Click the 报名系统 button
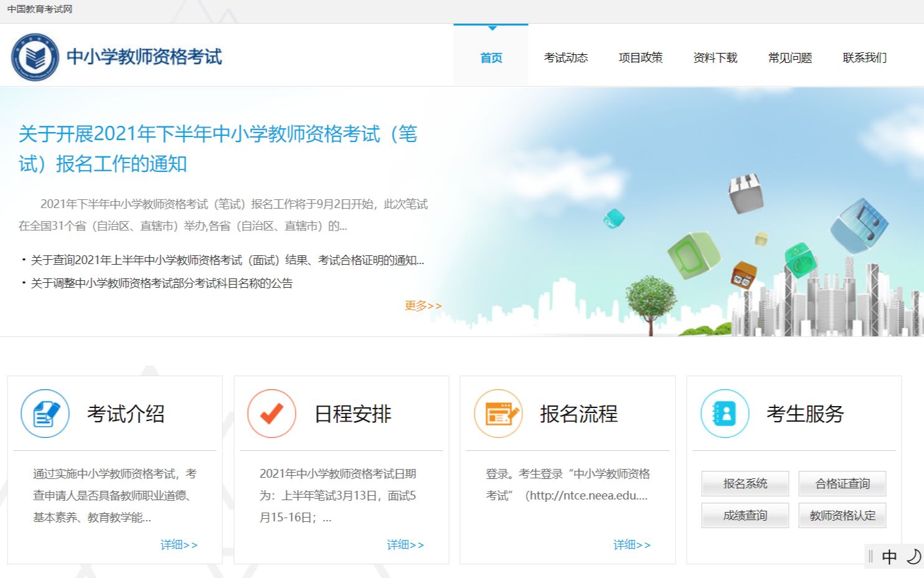Viewport: 924px width, 578px height. [745, 483]
